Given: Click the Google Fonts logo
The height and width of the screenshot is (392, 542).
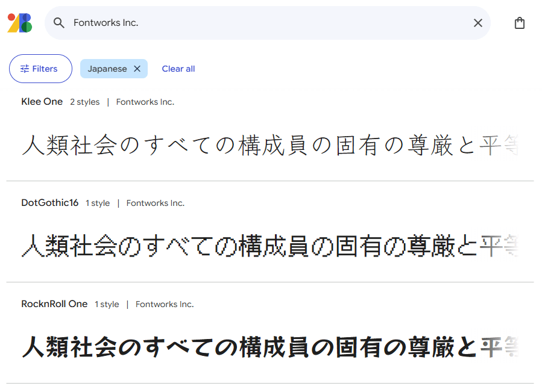Looking at the screenshot, I should click(x=19, y=23).
